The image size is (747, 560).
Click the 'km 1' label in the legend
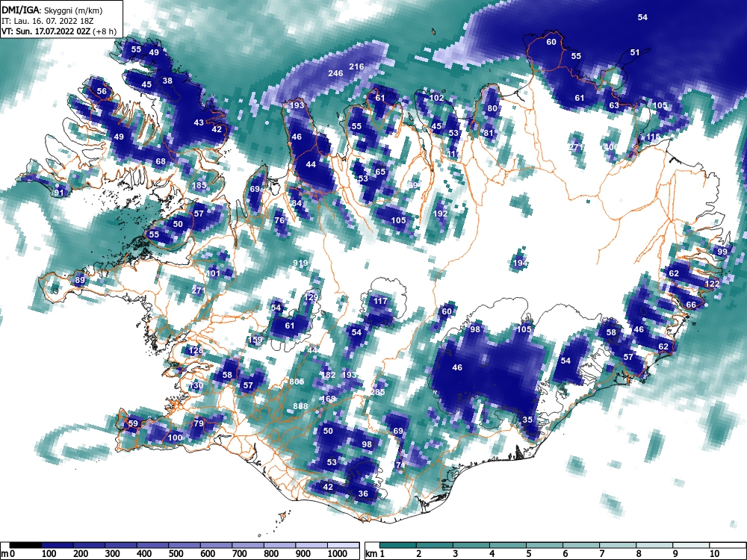(375, 554)
